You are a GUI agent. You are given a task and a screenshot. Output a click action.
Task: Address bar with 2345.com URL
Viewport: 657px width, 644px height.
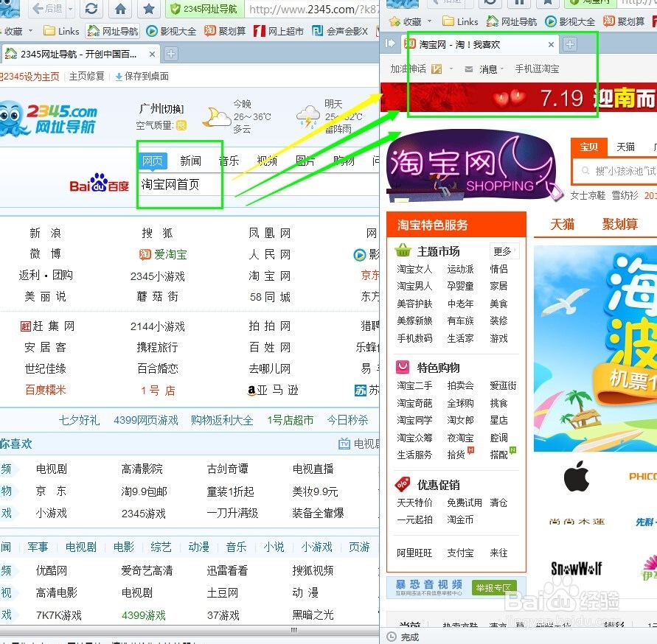click(x=313, y=9)
